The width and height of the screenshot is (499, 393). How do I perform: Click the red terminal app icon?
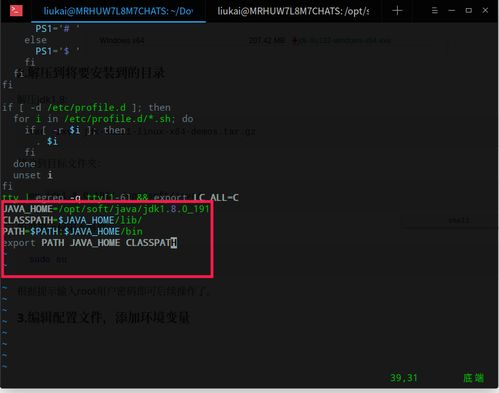point(16,11)
